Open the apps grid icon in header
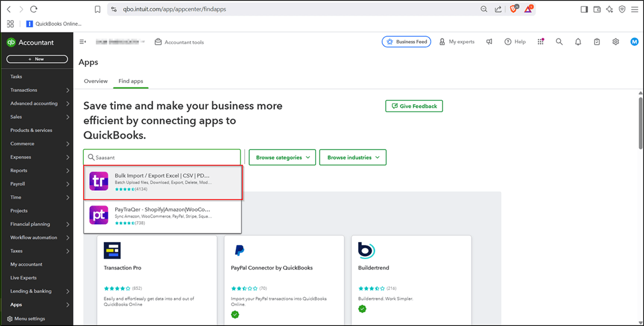 [x=541, y=42]
